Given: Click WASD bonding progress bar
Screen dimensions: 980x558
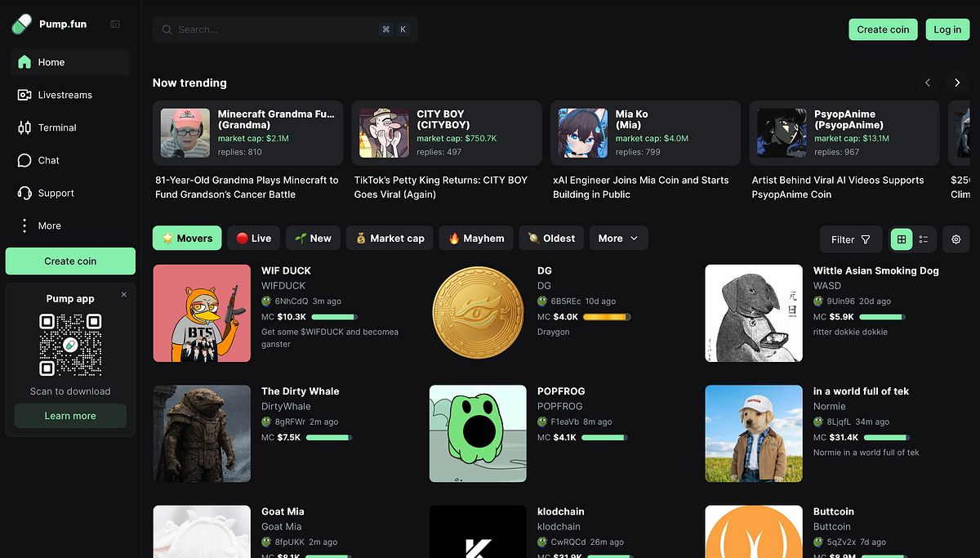Looking at the screenshot, I should [x=883, y=316].
